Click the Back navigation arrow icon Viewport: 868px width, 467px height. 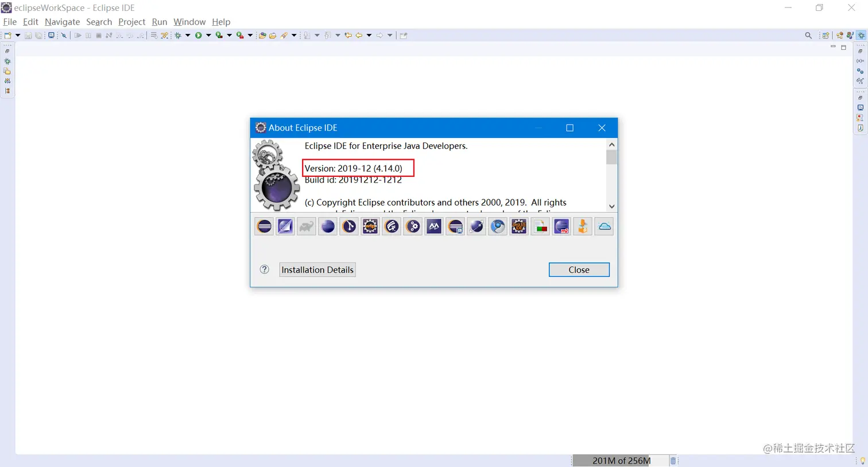click(x=359, y=35)
